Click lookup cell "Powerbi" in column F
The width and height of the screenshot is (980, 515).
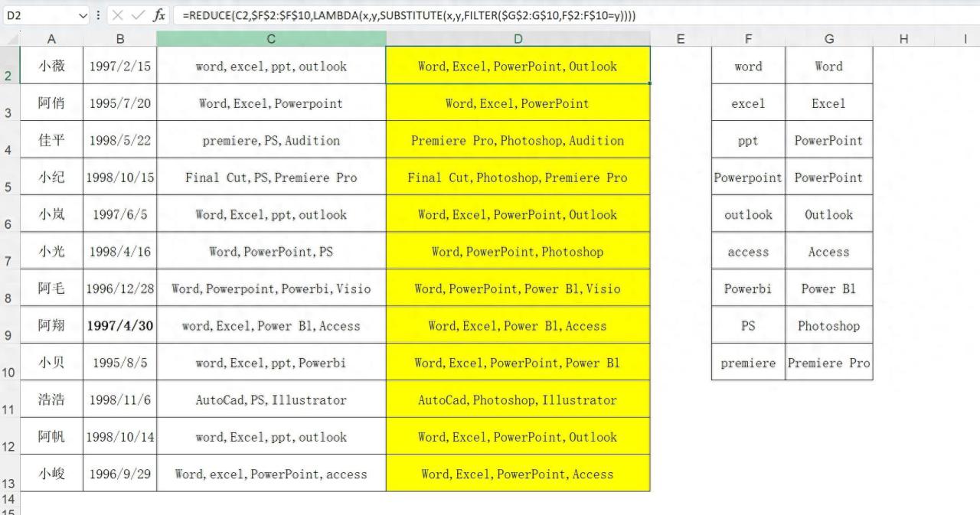(x=748, y=288)
